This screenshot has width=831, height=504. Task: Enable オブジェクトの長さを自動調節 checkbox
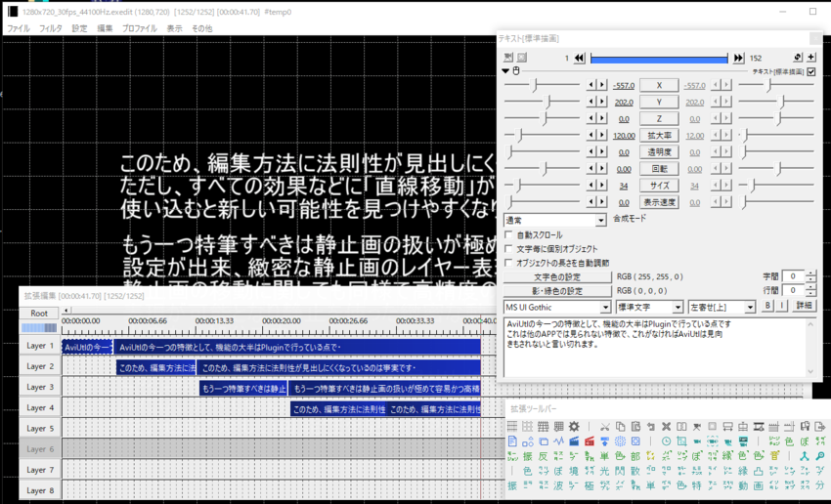[508, 262]
